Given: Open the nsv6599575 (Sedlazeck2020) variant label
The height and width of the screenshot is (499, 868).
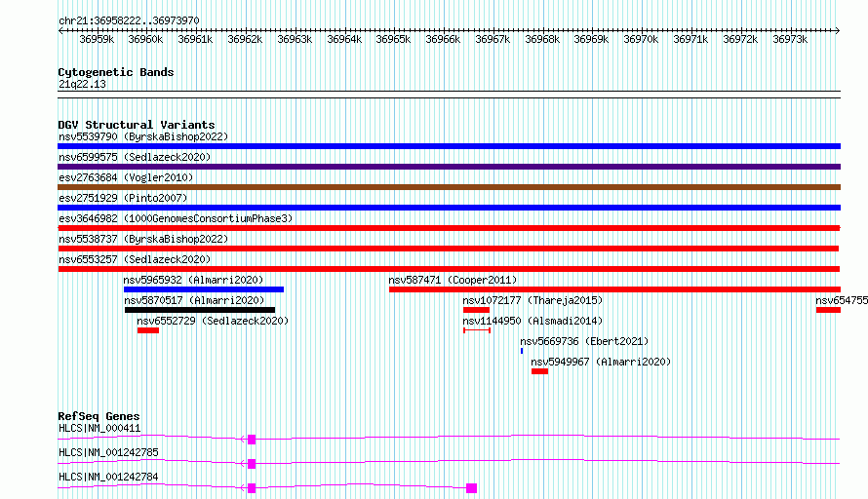Looking at the screenshot, I should point(135,157).
